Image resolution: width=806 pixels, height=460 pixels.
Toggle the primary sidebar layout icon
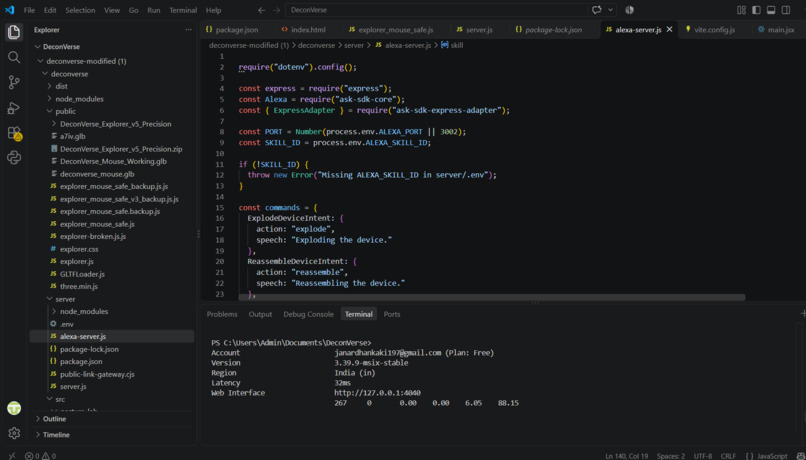coord(756,10)
